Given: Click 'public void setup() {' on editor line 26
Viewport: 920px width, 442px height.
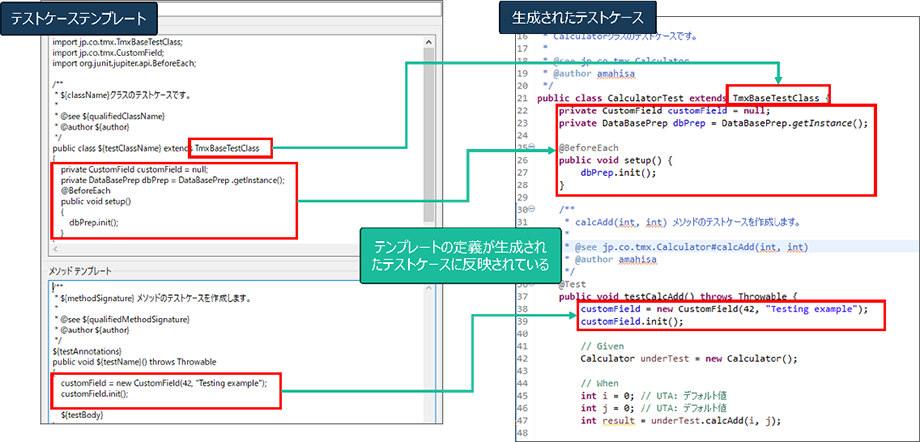Looking at the screenshot, I should tap(615, 160).
